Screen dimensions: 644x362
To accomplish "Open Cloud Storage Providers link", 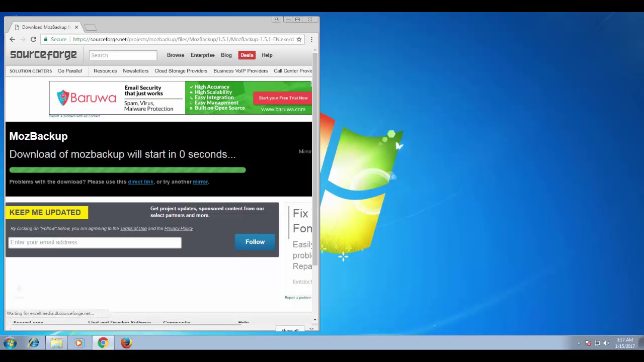I will (181, 71).
